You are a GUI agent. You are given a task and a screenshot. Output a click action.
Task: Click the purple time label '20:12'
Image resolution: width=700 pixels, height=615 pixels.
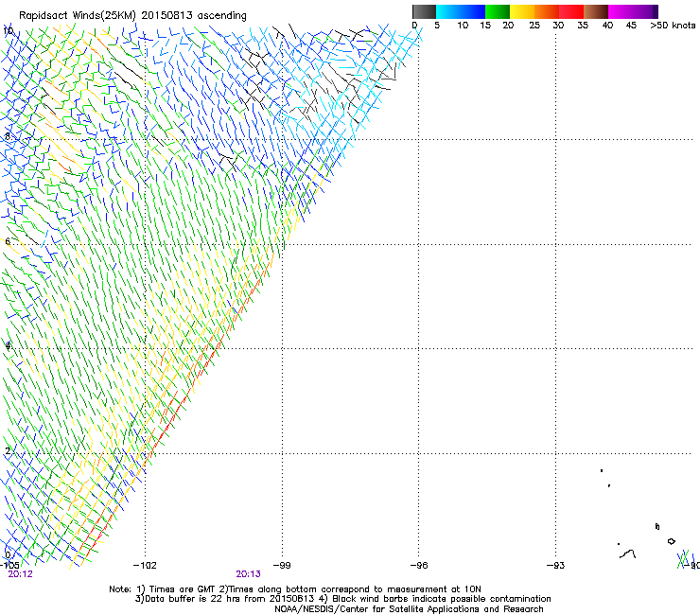point(21,574)
